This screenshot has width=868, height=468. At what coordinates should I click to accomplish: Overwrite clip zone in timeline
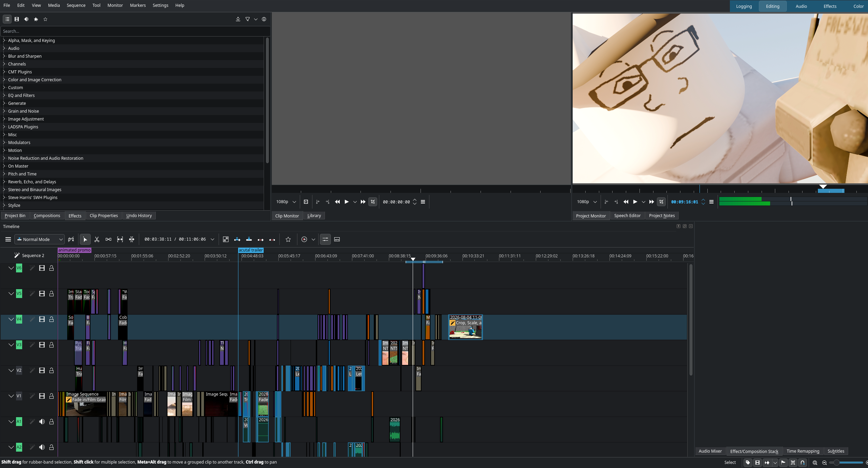pyautogui.click(x=249, y=240)
